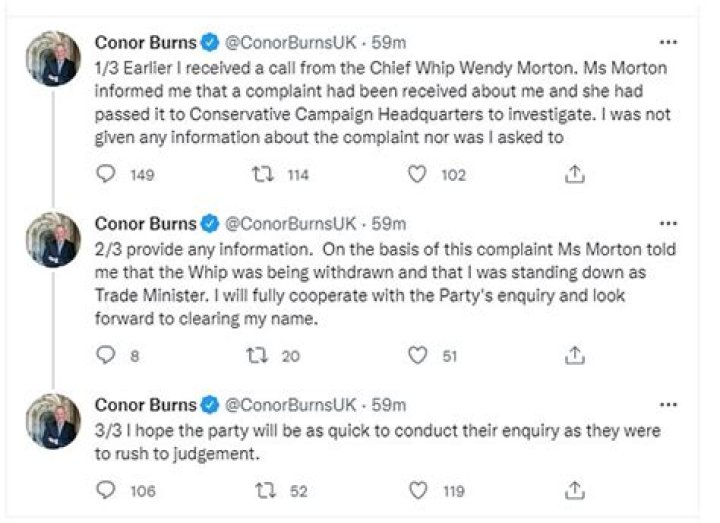The width and height of the screenshot is (720, 523).
Task: Share the 2/3 tweet
Action: (574, 354)
